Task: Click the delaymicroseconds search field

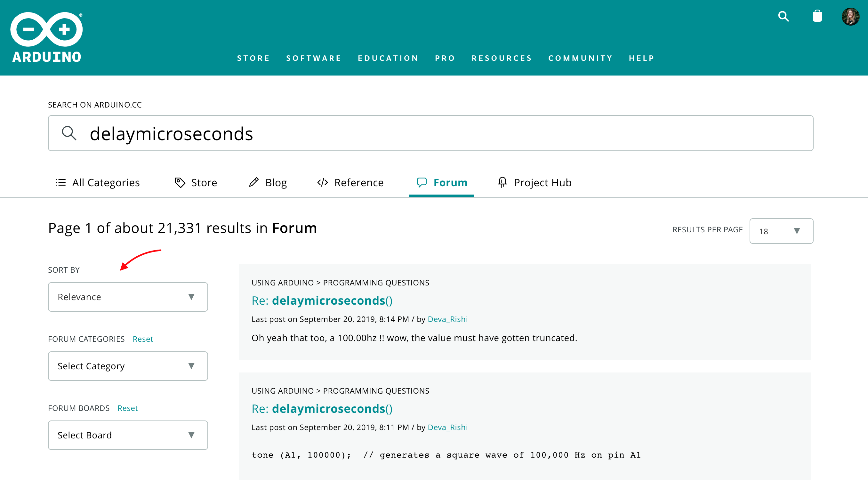Action: 430,133
